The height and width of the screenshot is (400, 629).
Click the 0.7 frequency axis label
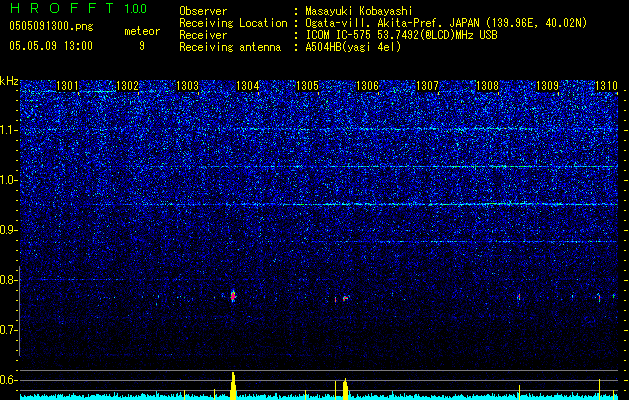click(9, 330)
